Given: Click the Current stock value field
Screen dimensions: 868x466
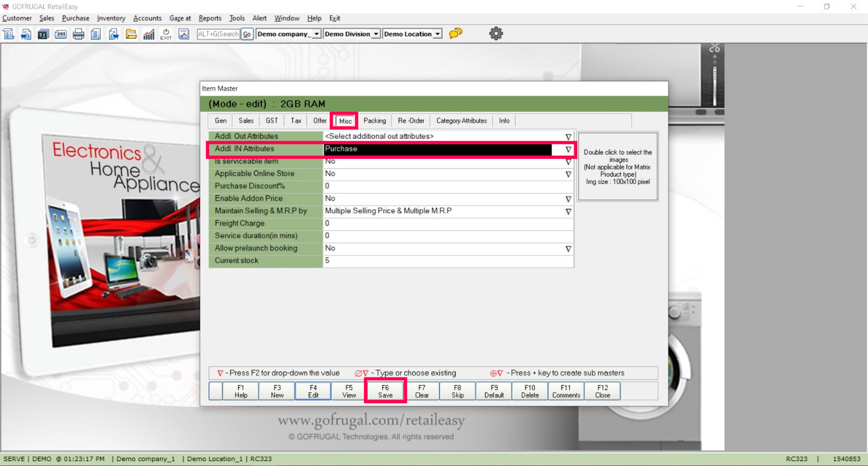Looking at the screenshot, I should pyautogui.click(x=448, y=261).
